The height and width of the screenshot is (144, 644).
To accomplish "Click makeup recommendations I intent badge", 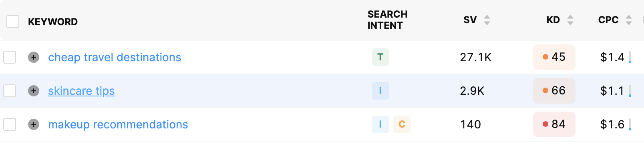I will pyautogui.click(x=380, y=124).
